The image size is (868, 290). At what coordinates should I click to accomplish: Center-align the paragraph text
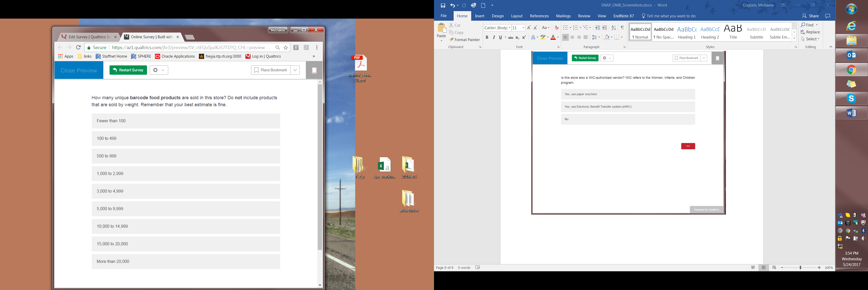point(572,37)
